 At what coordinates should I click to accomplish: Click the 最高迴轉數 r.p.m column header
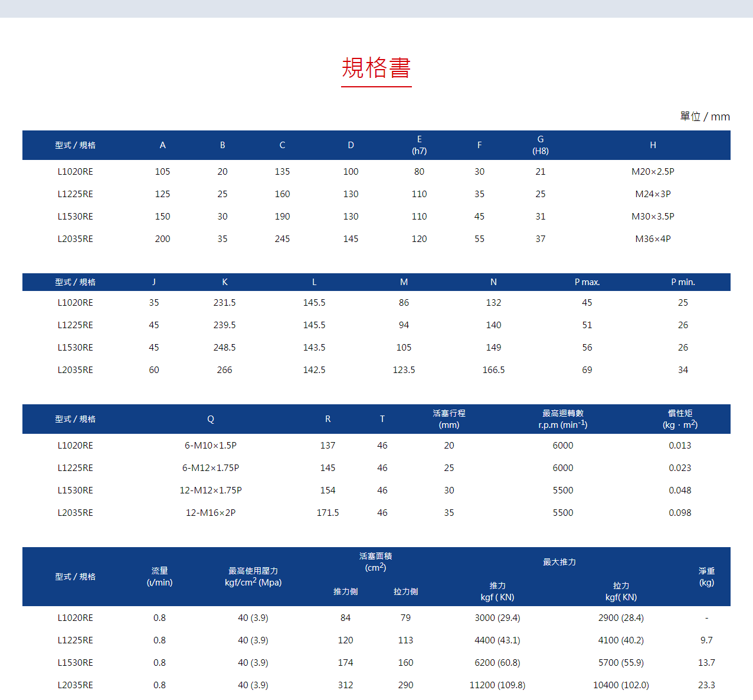click(x=562, y=419)
